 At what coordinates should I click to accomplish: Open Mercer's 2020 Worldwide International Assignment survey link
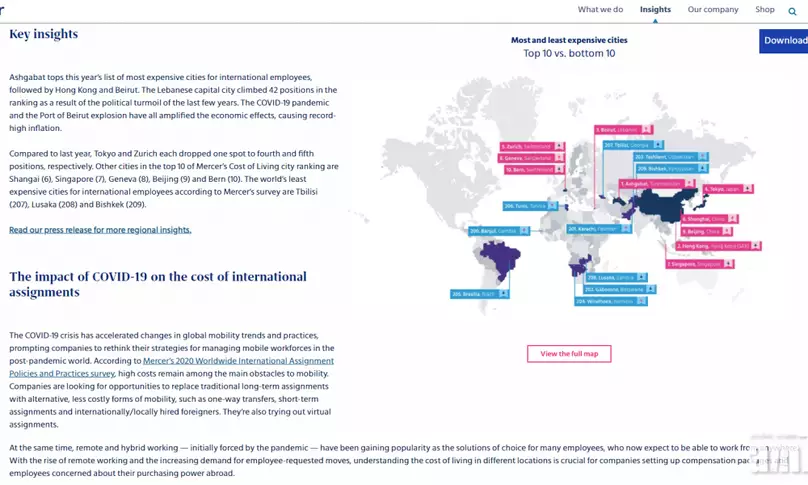tap(172, 367)
